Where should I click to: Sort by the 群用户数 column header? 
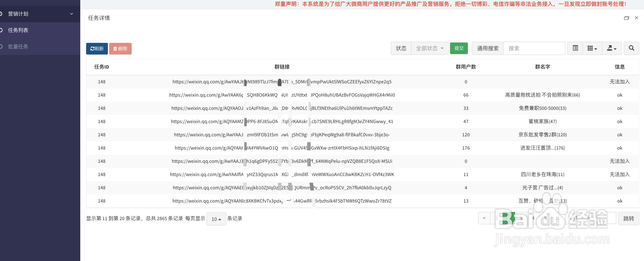click(x=466, y=67)
